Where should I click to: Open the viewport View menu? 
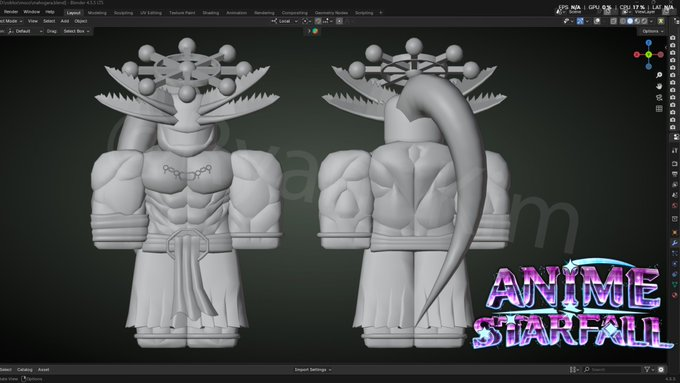click(33, 21)
